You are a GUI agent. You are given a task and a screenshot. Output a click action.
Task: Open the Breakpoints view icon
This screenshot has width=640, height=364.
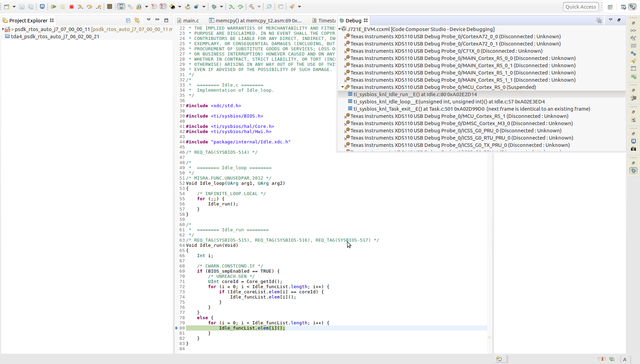[634, 53]
